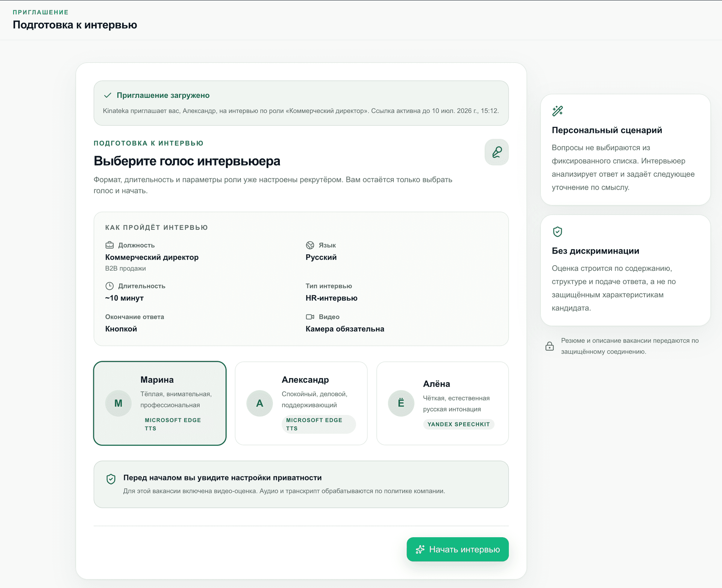Click the Длительность field label
This screenshot has height=588, width=722.
(142, 286)
